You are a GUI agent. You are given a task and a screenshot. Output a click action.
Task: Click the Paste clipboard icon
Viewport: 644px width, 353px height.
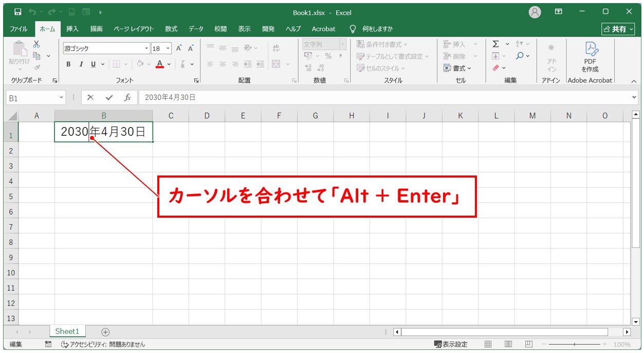coord(20,48)
